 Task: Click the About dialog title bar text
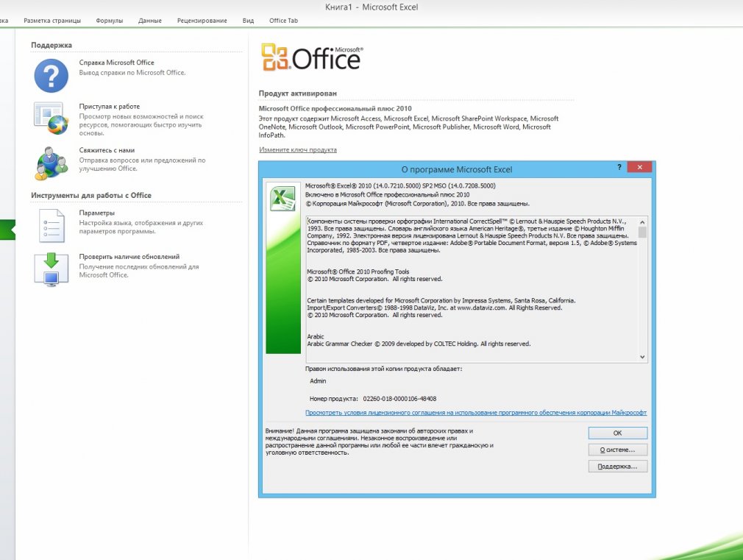click(x=457, y=169)
